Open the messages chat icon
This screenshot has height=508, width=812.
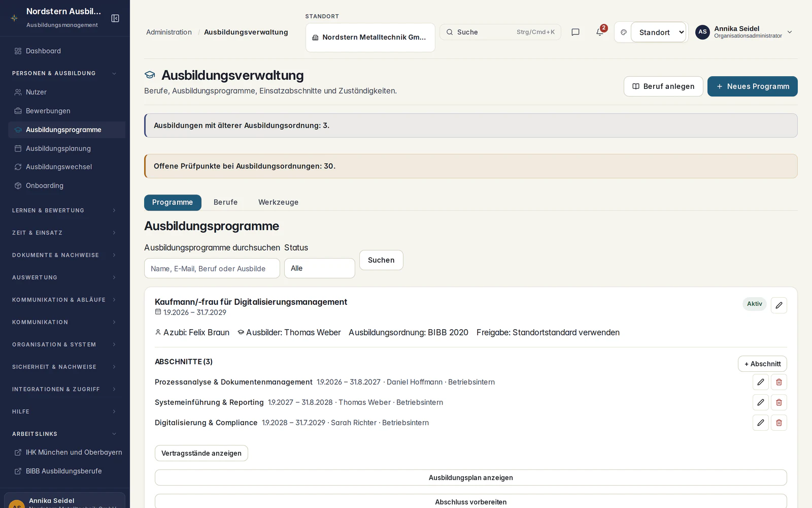point(576,32)
